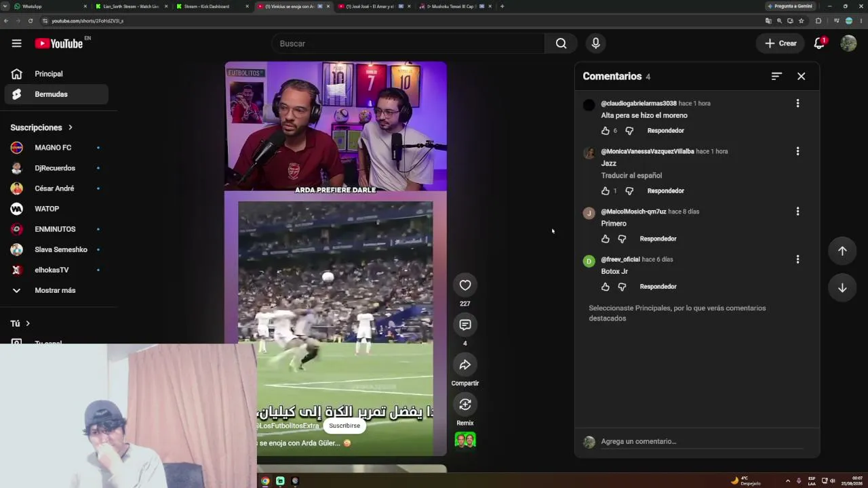The height and width of the screenshot is (488, 868).
Task: Go to the previous short (up arrow)
Action: (x=842, y=251)
